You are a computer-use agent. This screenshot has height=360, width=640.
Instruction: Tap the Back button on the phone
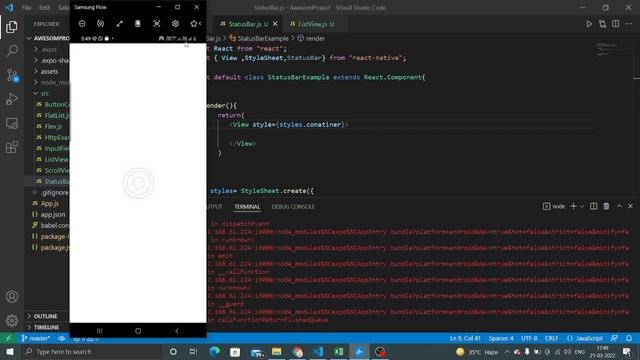(x=176, y=331)
